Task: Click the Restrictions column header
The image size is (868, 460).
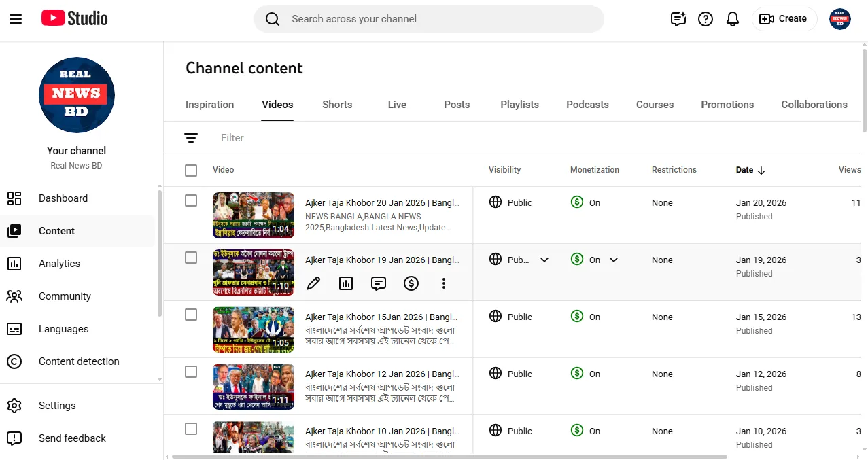Action: (x=674, y=170)
